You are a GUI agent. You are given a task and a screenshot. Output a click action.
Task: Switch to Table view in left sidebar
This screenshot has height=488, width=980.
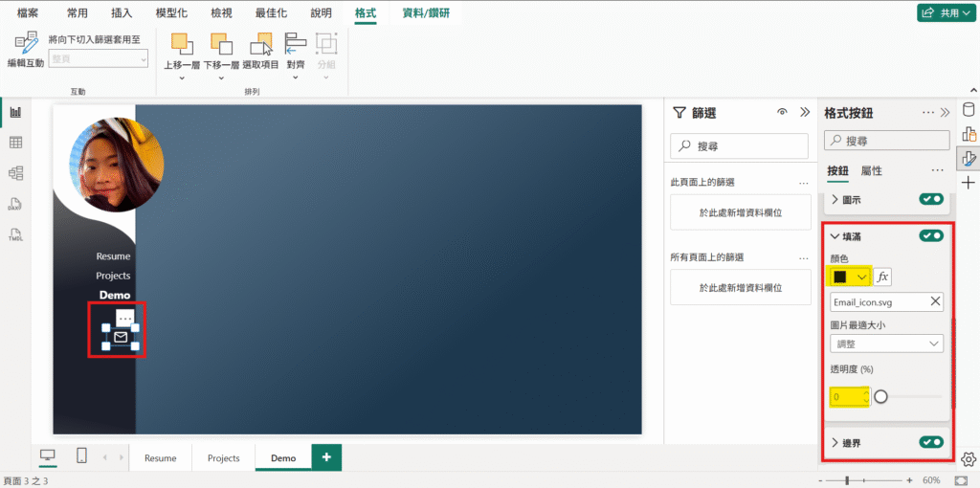click(x=15, y=143)
